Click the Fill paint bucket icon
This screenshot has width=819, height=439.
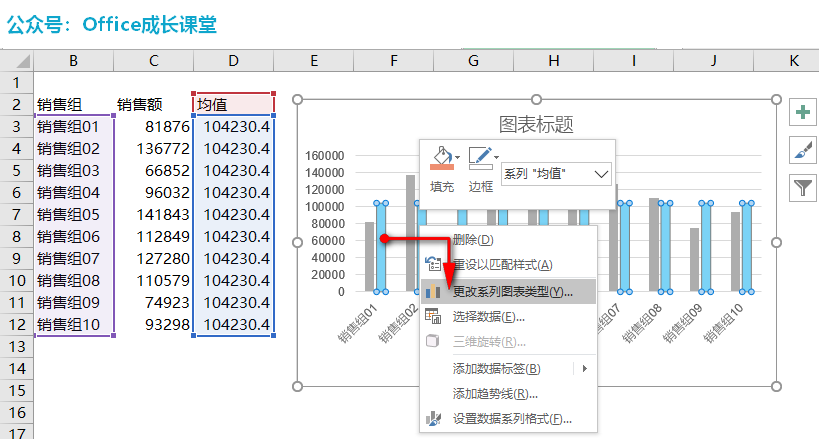[442, 158]
